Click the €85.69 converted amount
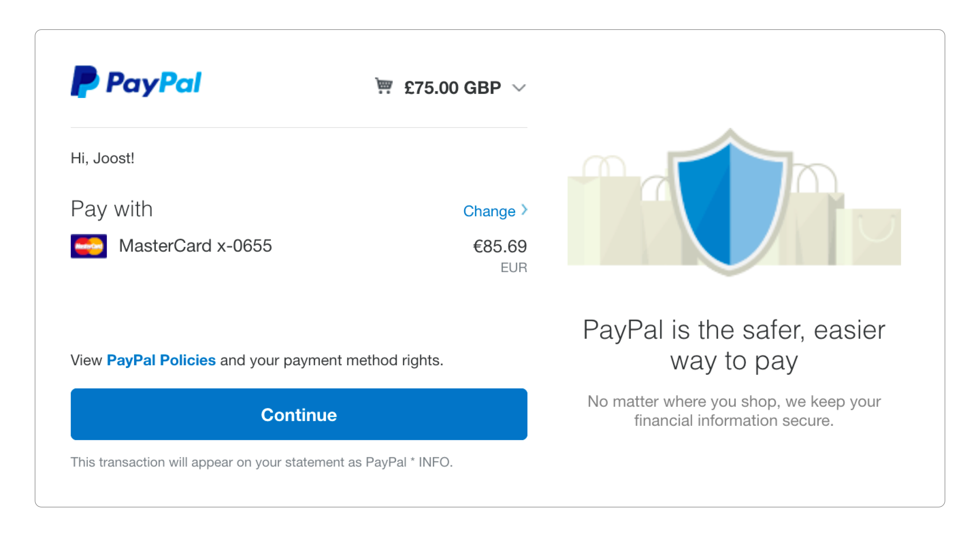This screenshot has width=980, height=536. (500, 246)
